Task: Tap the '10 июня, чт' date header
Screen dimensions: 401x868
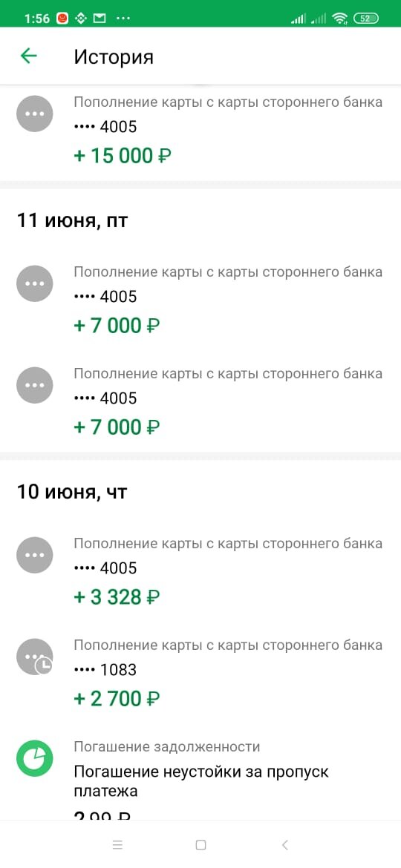Action: pos(72,492)
